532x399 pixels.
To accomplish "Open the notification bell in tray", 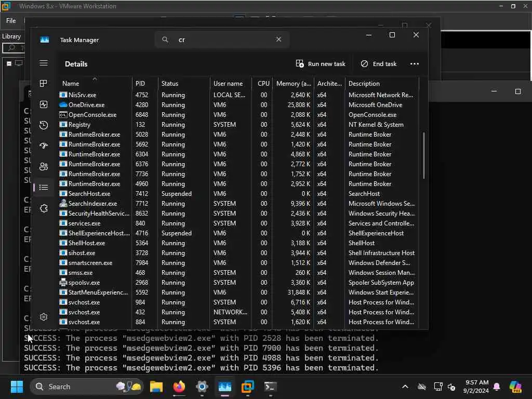I will 497,387.
